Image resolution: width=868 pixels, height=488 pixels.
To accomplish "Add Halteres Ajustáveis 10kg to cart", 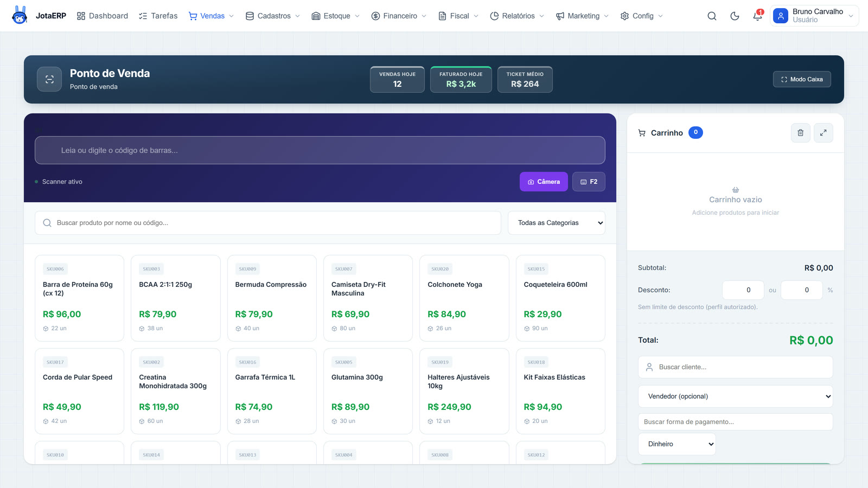I will (464, 391).
